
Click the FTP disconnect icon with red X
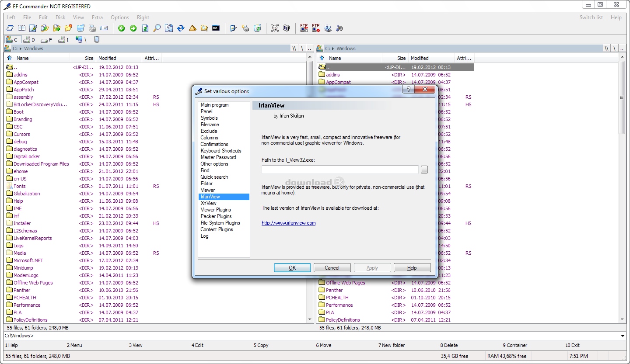click(x=316, y=28)
